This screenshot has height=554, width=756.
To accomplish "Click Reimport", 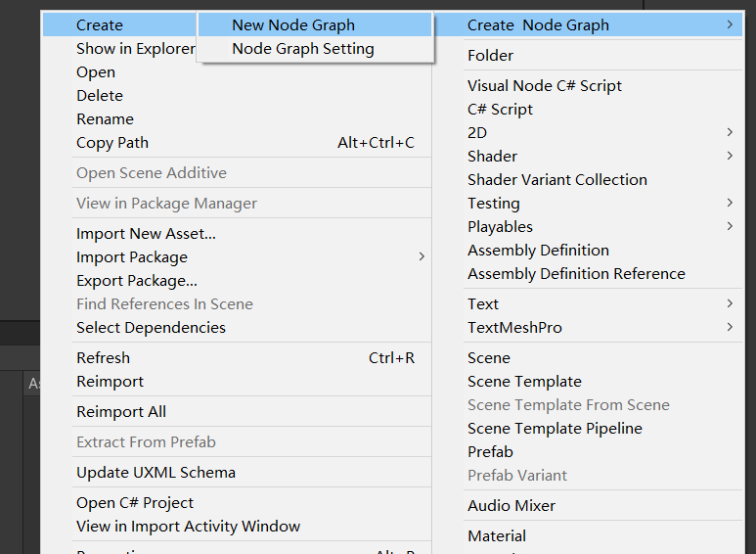I will (x=237, y=381).
